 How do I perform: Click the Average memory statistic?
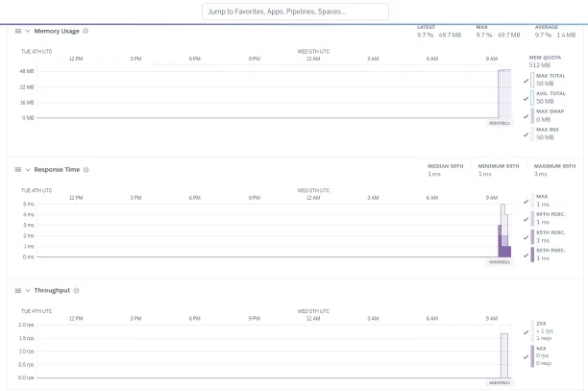coord(555,32)
